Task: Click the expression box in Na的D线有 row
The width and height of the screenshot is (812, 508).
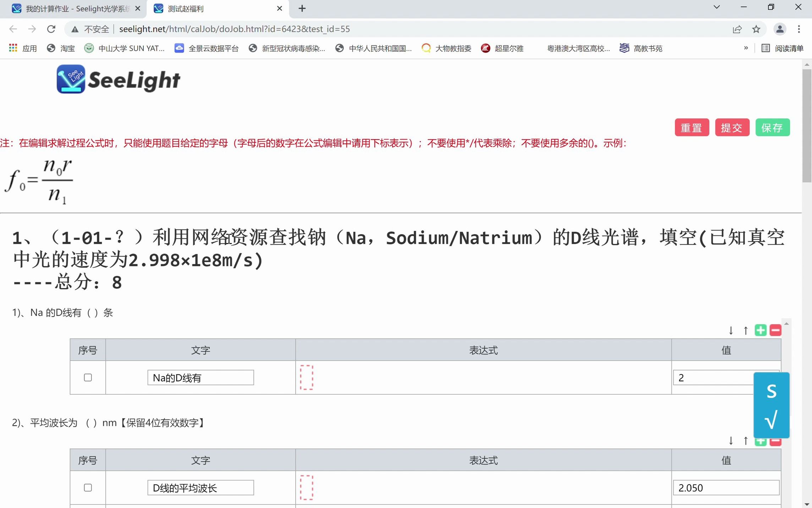Action: click(x=307, y=378)
